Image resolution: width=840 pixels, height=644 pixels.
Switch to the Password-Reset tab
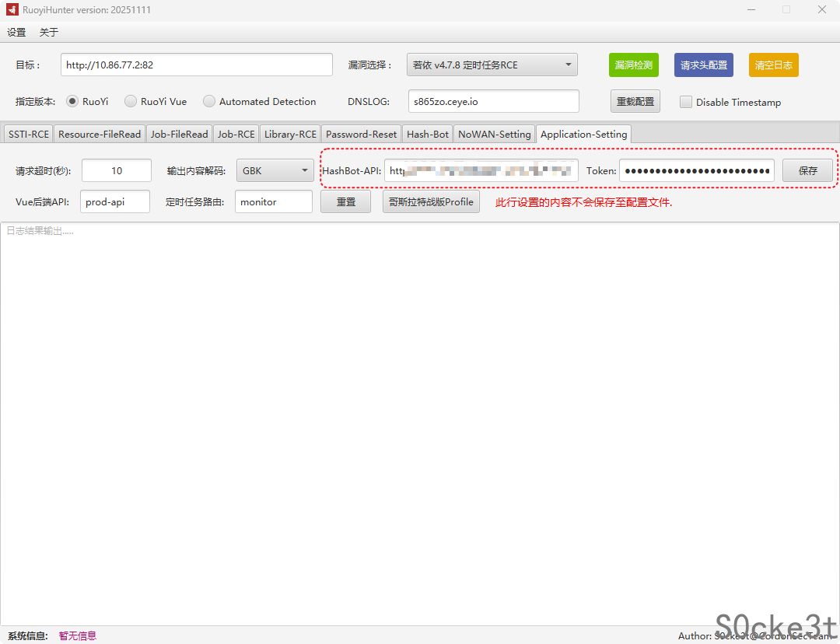click(361, 134)
